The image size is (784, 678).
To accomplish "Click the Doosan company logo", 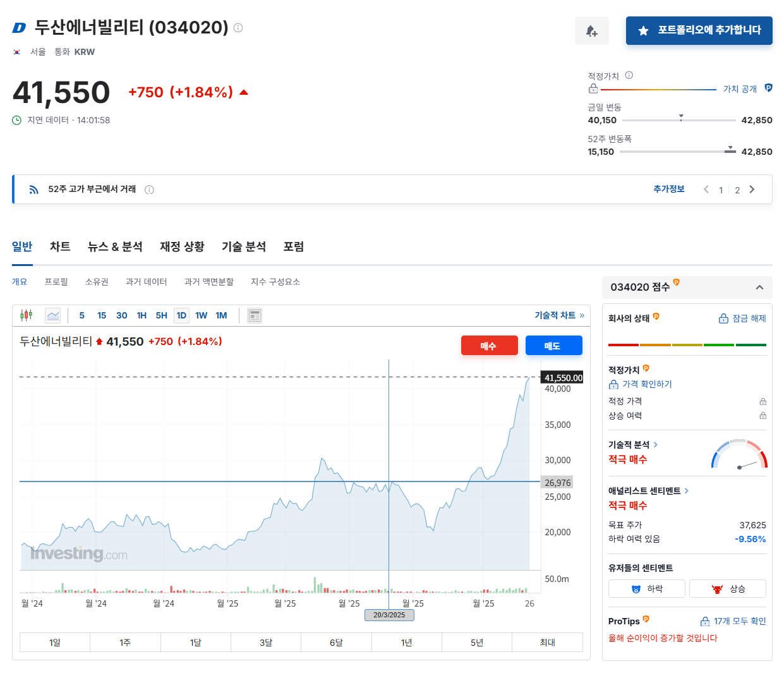I will (20, 28).
